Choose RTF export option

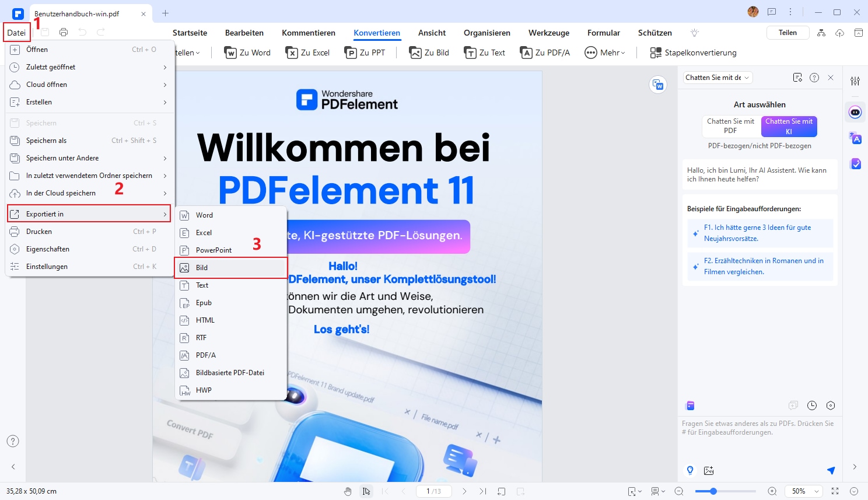231,338
